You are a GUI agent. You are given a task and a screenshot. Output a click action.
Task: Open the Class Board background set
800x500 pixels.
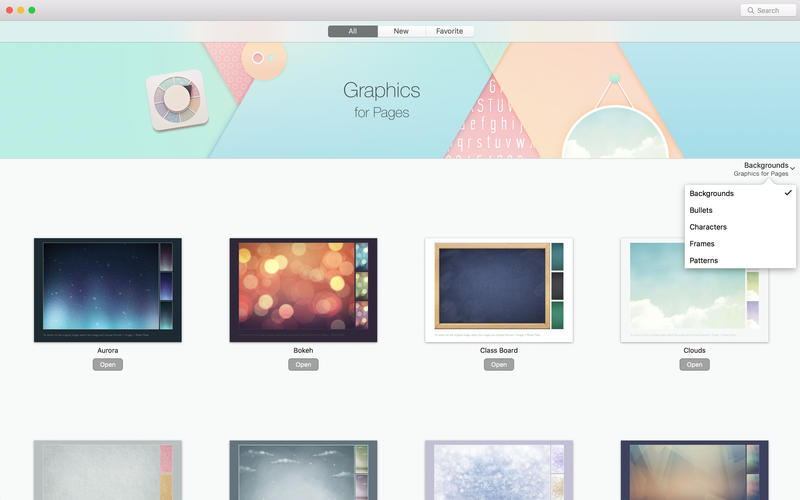click(499, 364)
